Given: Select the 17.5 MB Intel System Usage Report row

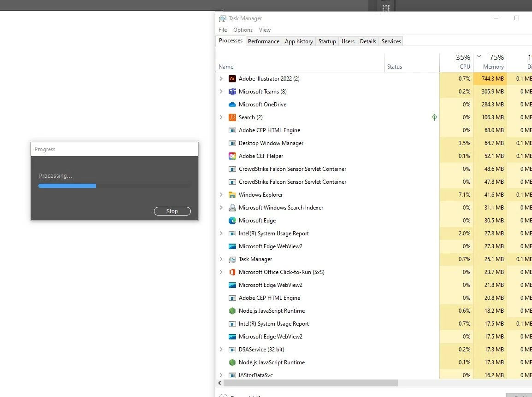Looking at the screenshot, I should (x=373, y=324).
